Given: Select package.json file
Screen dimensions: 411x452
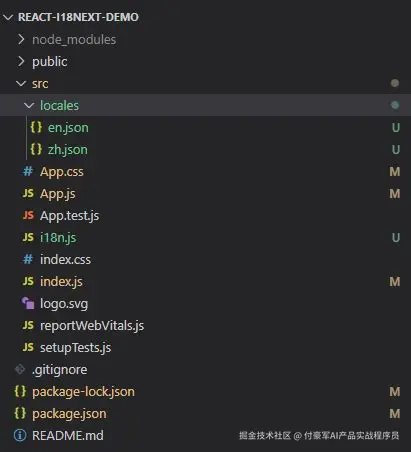Looking at the screenshot, I should (x=205, y=413).
